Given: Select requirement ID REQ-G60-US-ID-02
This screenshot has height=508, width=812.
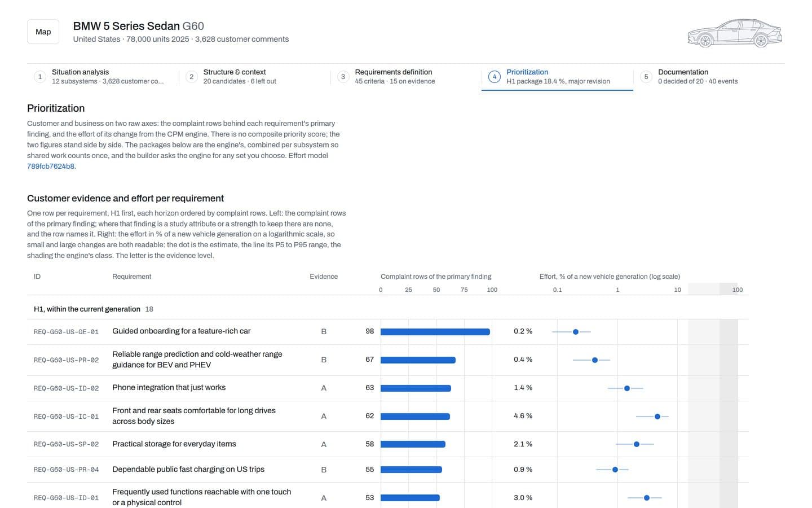Looking at the screenshot, I should (66, 388).
